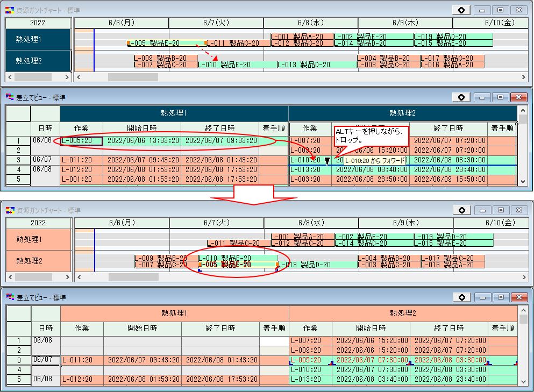Select the L-019 製品D-20 bar in the upper Gantt chart
The image size is (534, 392).
point(453,37)
